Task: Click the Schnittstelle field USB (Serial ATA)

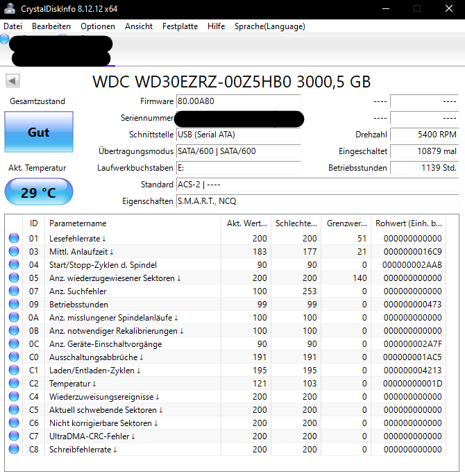Action: coord(239,135)
